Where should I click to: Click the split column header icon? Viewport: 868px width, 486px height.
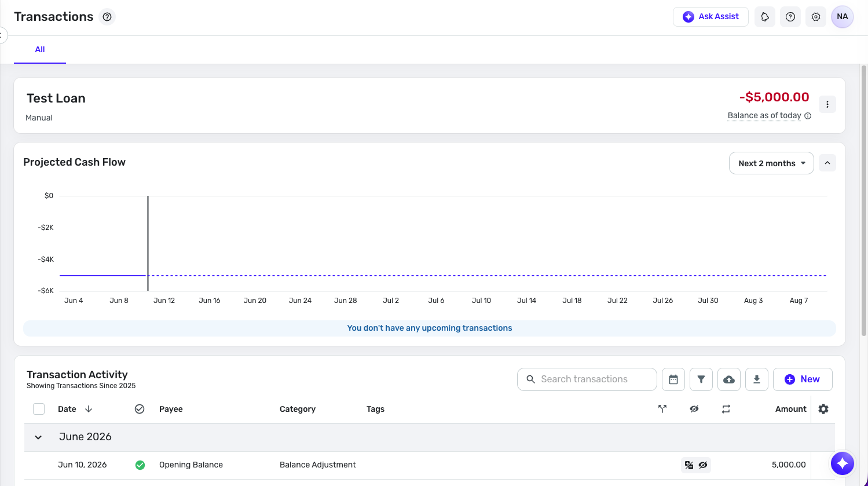tap(662, 409)
